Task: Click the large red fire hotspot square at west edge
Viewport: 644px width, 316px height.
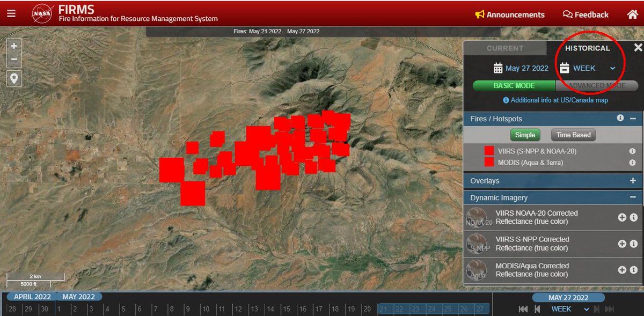Action: [x=172, y=170]
